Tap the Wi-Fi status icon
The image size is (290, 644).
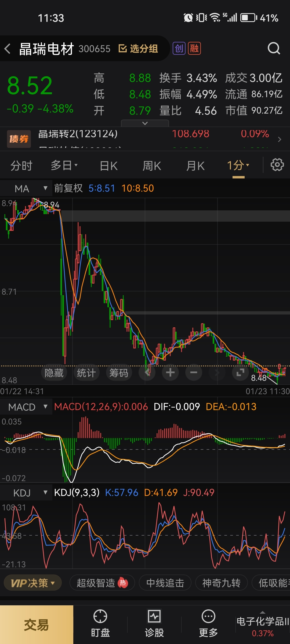pyautogui.click(x=215, y=17)
